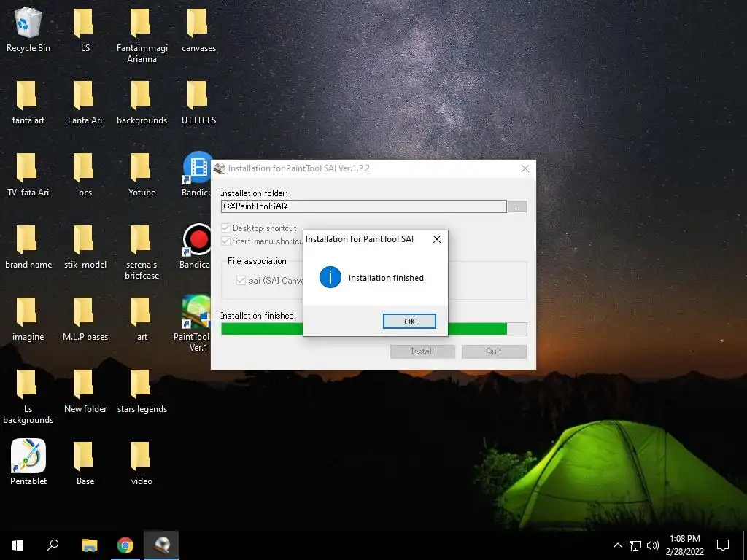Open the notification center
The image size is (747, 560).
[723, 545]
